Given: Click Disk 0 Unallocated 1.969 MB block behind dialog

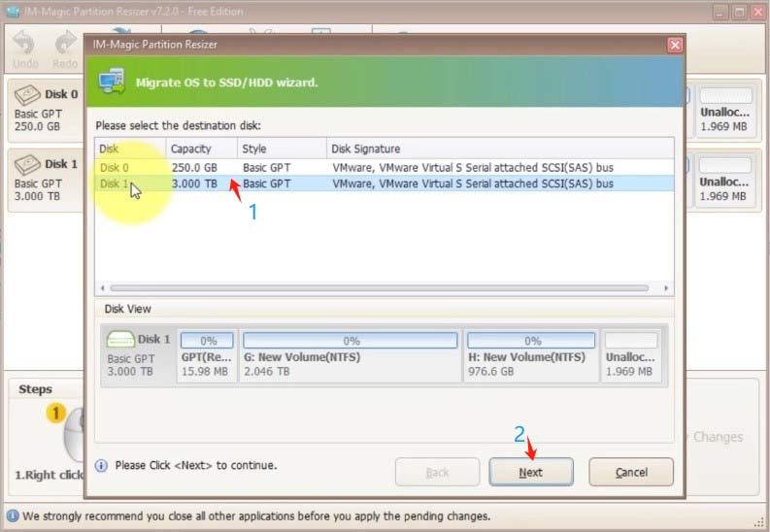Looking at the screenshot, I should point(724,111).
